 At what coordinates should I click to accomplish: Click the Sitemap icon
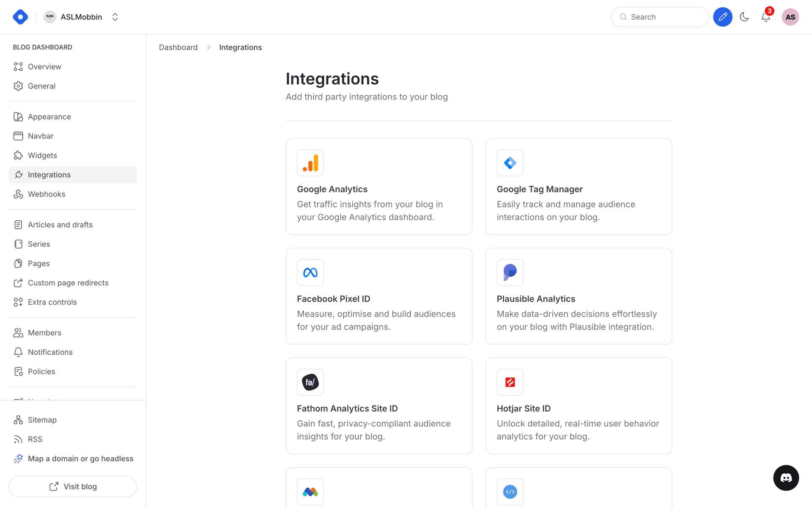18,420
